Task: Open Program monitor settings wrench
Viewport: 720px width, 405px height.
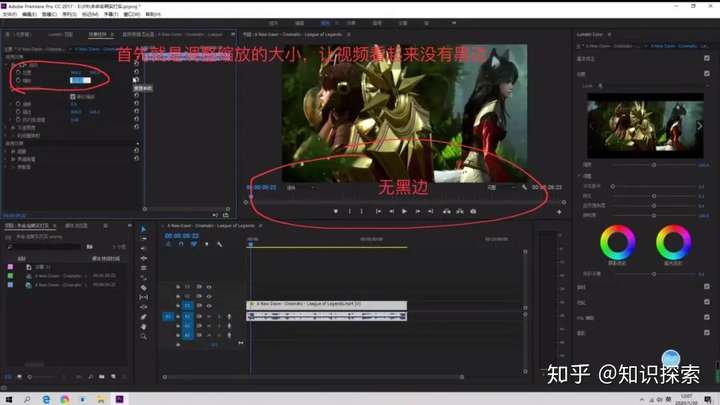Action: (524, 187)
